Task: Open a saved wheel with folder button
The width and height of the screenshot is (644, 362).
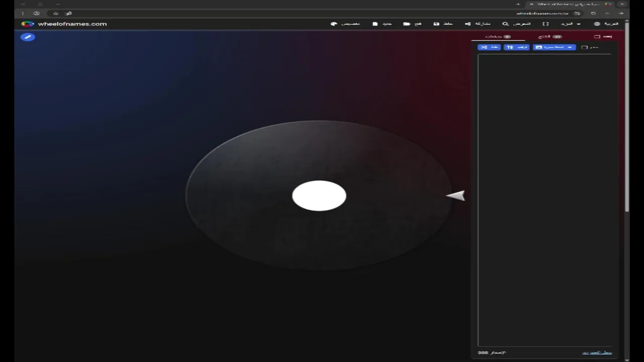Action: pos(413,24)
